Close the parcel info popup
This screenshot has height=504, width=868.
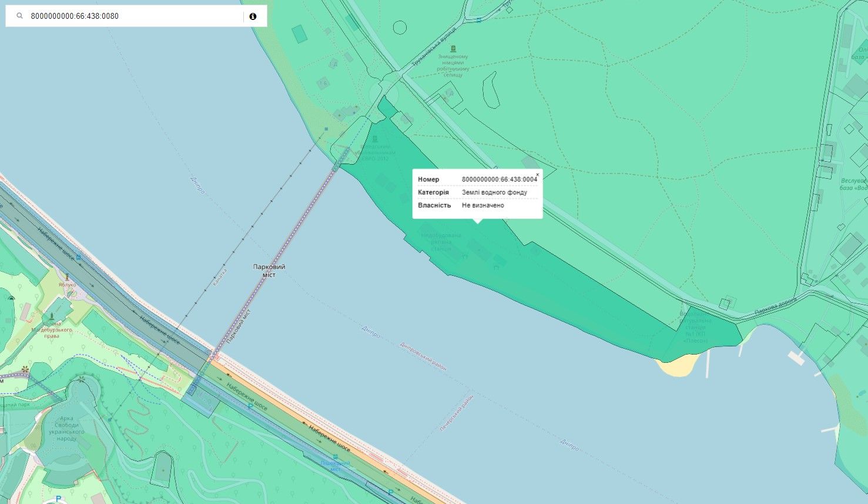coord(537,175)
